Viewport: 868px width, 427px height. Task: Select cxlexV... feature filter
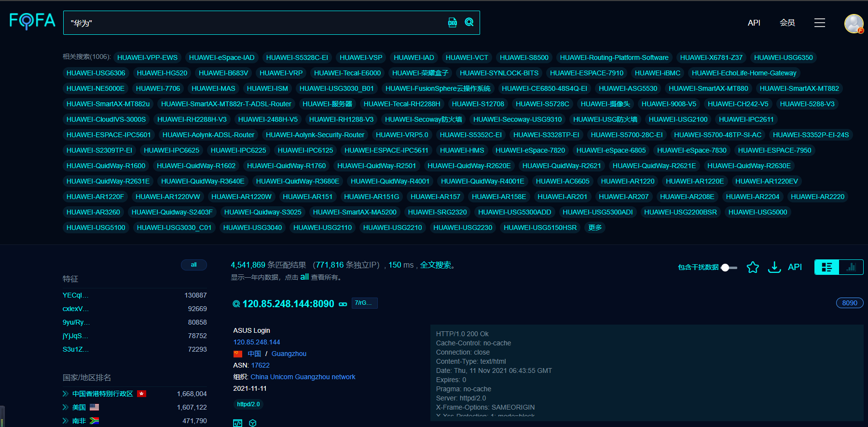pyautogui.click(x=75, y=309)
